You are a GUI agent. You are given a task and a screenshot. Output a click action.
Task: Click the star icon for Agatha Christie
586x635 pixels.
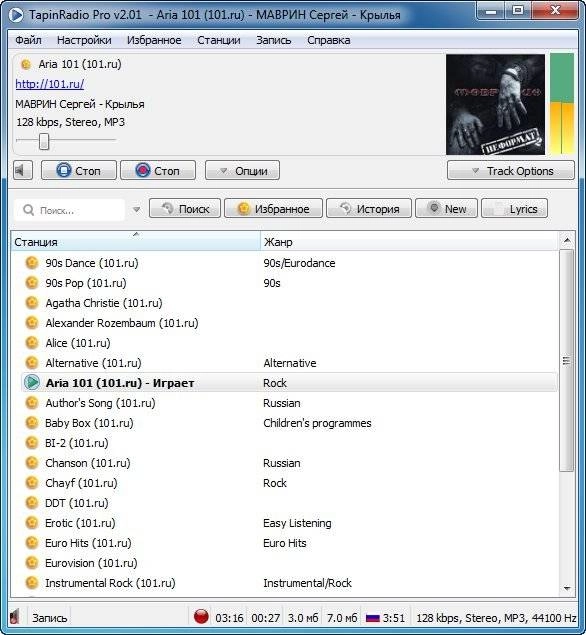click(32, 303)
